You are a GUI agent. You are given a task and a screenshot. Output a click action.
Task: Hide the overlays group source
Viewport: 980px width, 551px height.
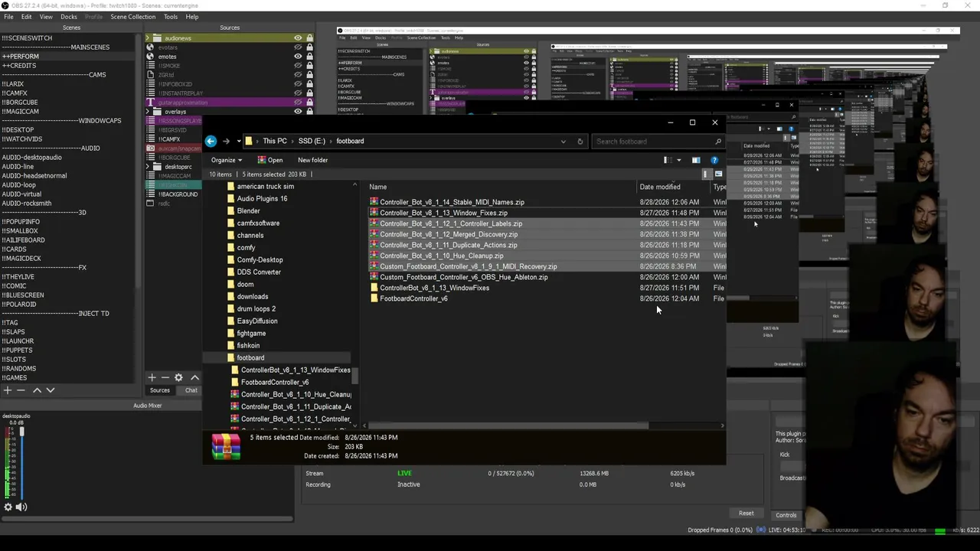[298, 112]
